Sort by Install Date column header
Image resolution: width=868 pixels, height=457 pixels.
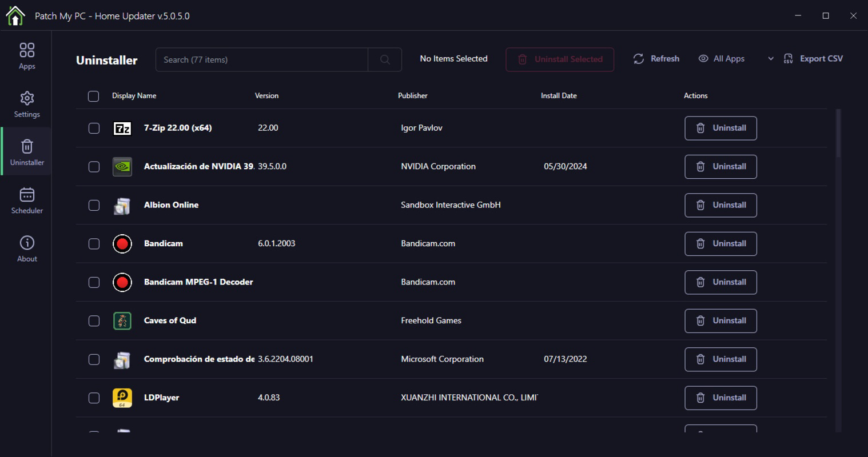pos(559,96)
